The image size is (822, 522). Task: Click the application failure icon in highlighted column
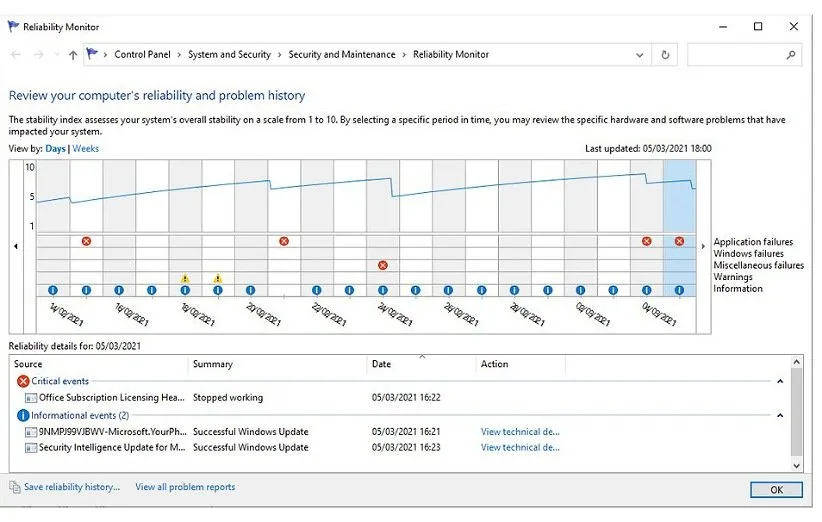pyautogui.click(x=679, y=241)
